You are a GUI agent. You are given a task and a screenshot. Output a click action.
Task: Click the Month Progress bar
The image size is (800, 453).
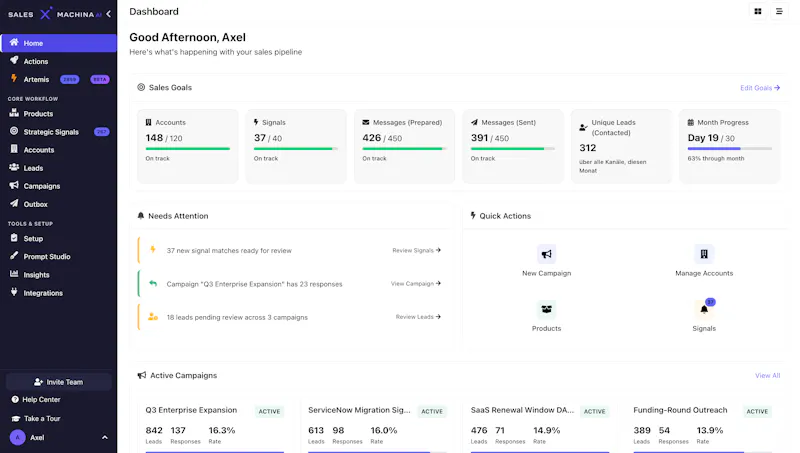(730, 148)
